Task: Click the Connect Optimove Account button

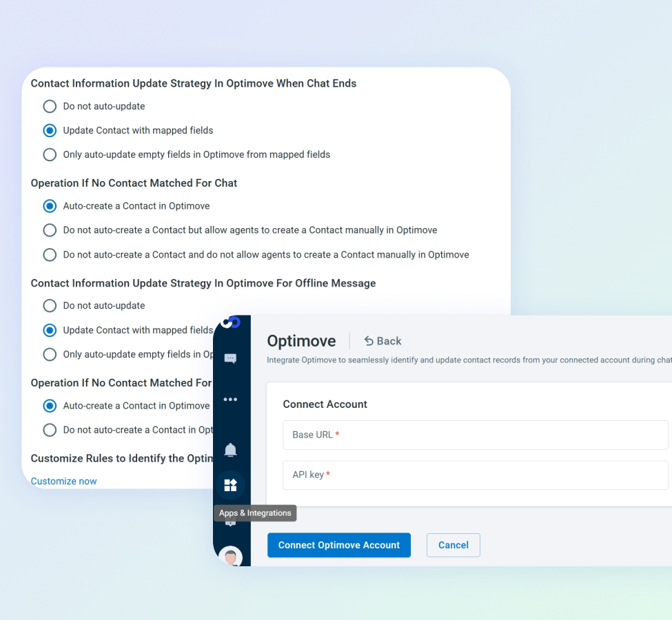Action: (339, 545)
